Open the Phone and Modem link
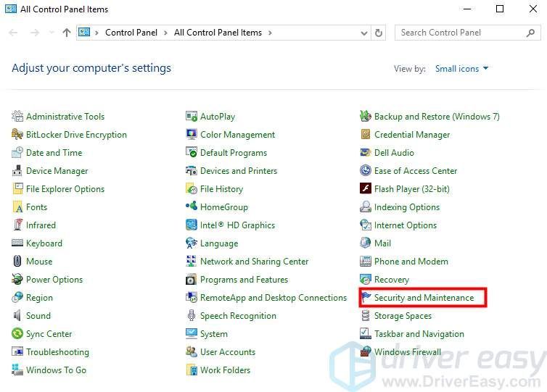 coord(411,261)
